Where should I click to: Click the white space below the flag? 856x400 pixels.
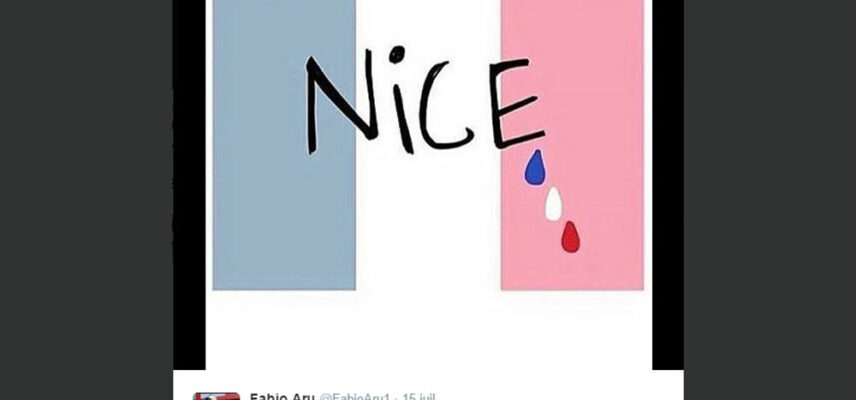(x=429, y=330)
